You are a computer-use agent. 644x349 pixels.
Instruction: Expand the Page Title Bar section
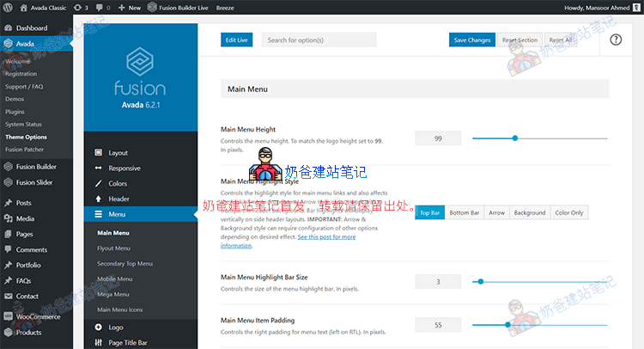coord(130,343)
